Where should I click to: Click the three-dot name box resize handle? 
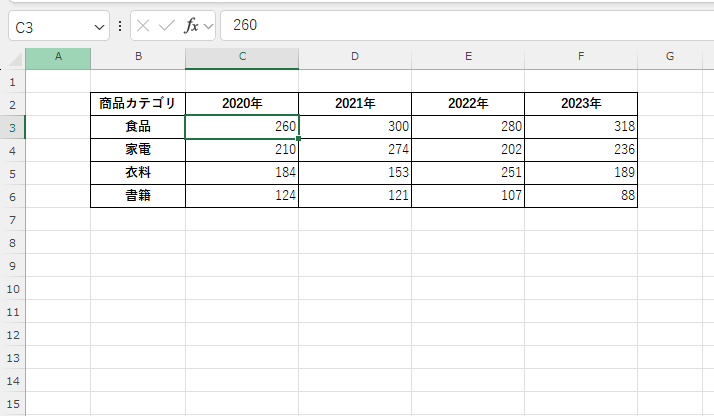click(120, 25)
